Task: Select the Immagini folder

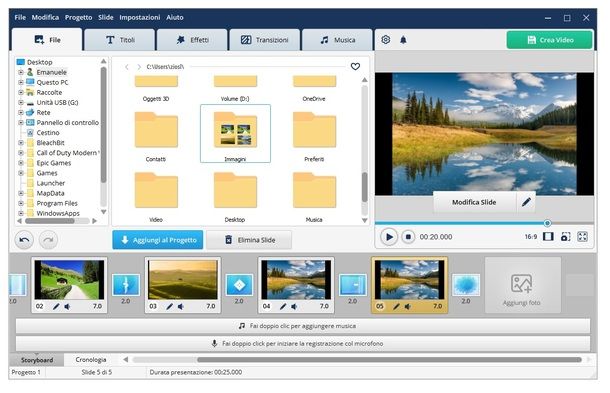Action: [235, 133]
